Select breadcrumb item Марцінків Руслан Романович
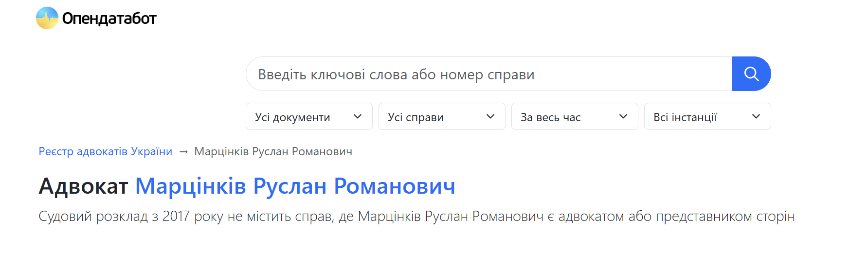 pos(273,151)
